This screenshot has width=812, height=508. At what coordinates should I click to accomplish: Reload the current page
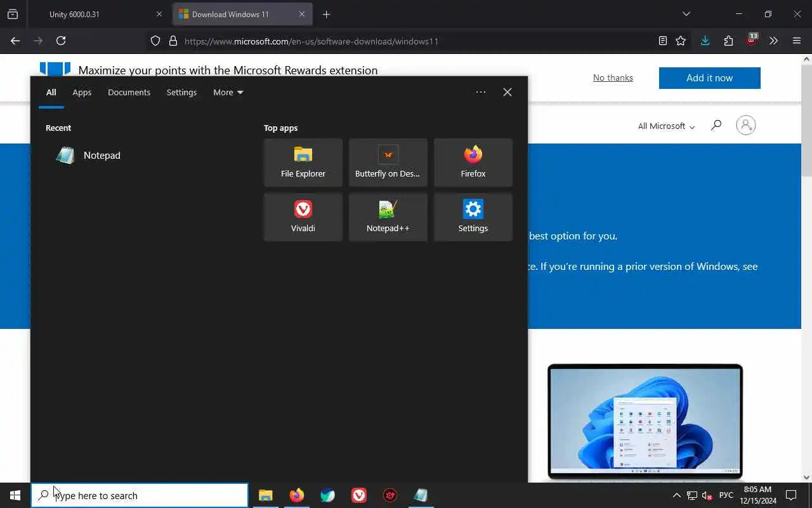(61, 41)
